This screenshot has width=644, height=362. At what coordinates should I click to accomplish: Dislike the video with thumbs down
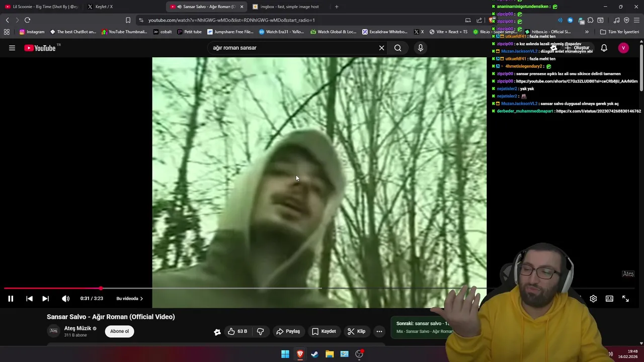pos(261,331)
